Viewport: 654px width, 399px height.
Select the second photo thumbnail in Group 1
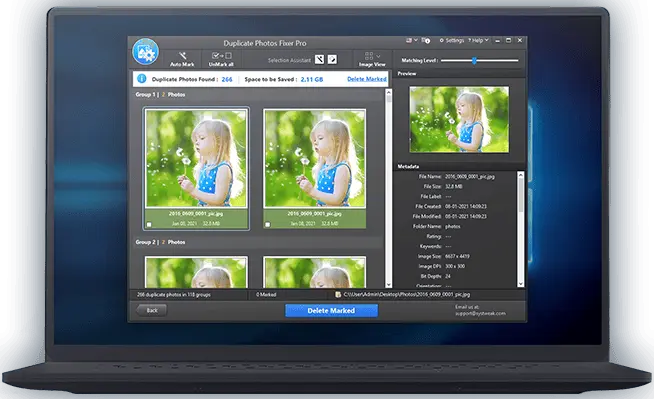pos(315,158)
